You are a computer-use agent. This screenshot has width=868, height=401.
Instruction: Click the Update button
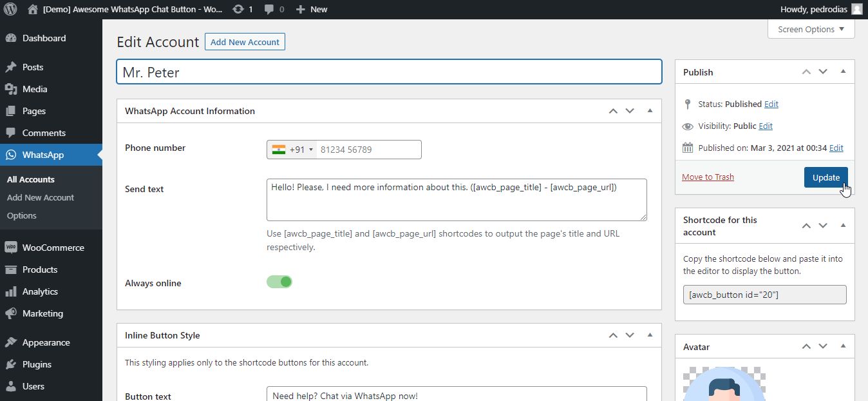click(826, 177)
